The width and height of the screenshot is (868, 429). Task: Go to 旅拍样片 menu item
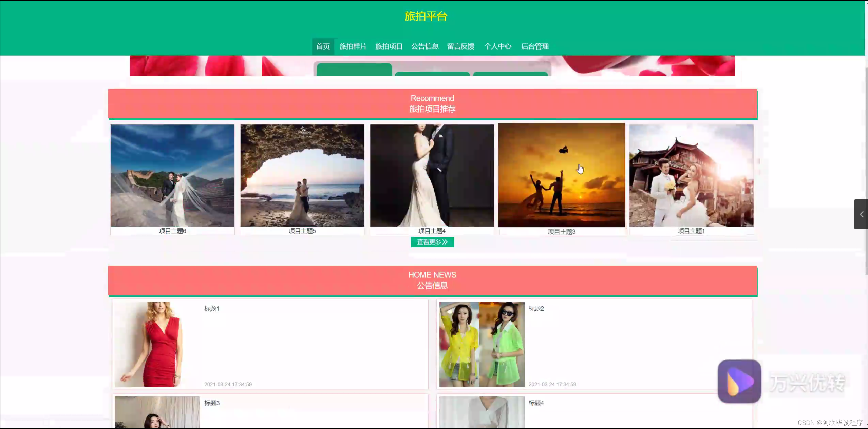353,46
